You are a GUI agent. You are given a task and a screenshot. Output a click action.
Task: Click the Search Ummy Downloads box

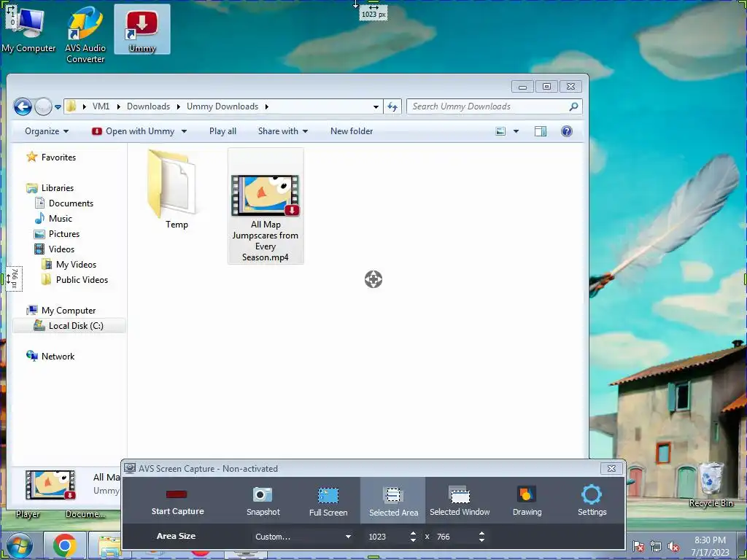point(488,106)
